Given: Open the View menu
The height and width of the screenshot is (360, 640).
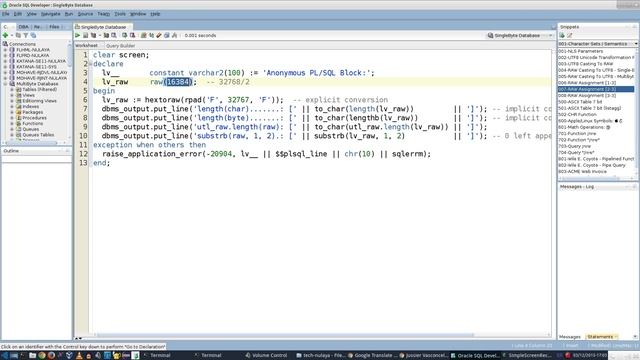Looking at the screenshot, I should pyautogui.click(x=31, y=14).
